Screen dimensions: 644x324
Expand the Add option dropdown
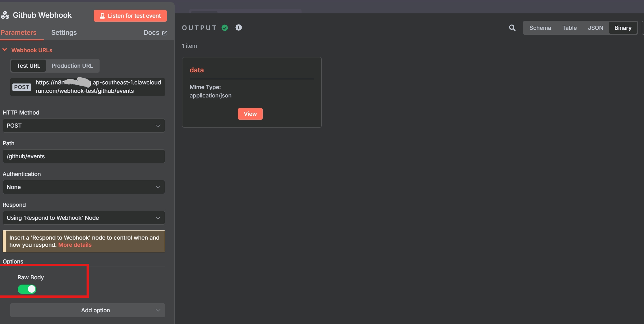pyautogui.click(x=87, y=310)
